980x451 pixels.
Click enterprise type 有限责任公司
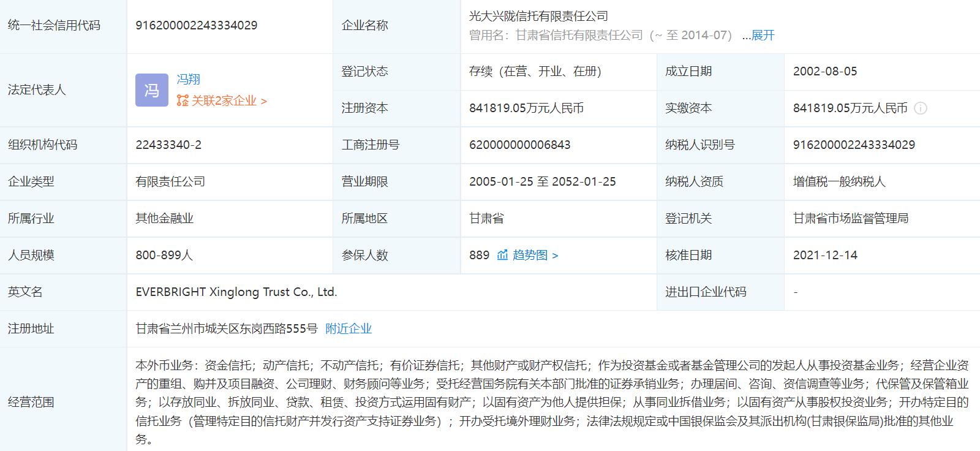click(x=170, y=181)
